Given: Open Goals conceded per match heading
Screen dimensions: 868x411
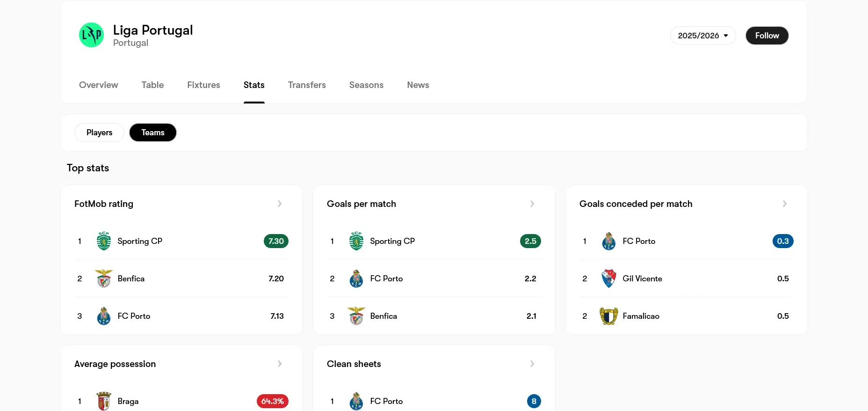Looking at the screenshot, I should point(636,204).
